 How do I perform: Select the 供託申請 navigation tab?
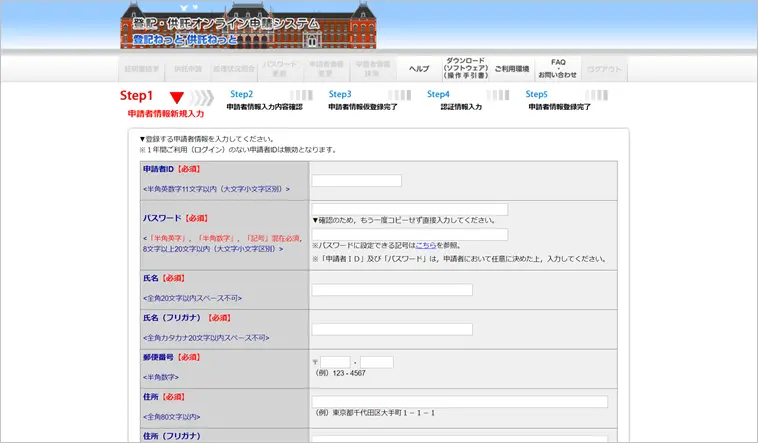pos(187,69)
